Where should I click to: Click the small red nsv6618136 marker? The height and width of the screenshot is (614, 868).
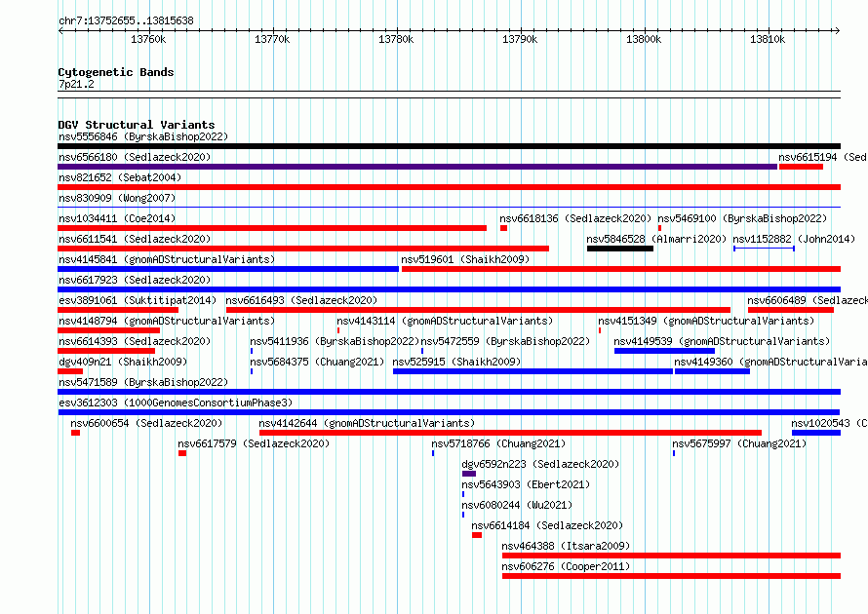tap(504, 228)
